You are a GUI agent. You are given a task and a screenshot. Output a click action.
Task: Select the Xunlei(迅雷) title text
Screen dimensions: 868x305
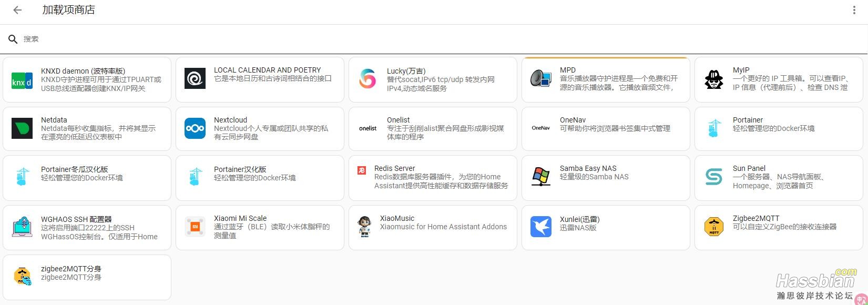click(x=579, y=219)
